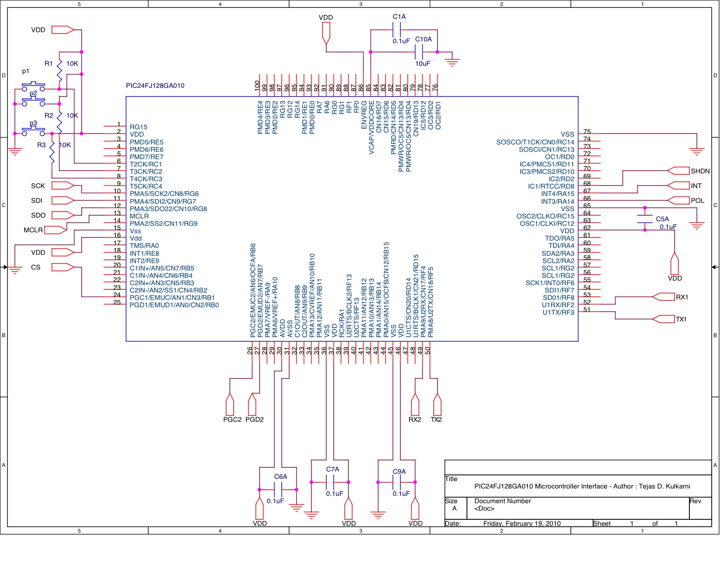Click the U1TX/RF3 pin label
Viewport: 728px width, 563px height.
pyautogui.click(x=558, y=312)
